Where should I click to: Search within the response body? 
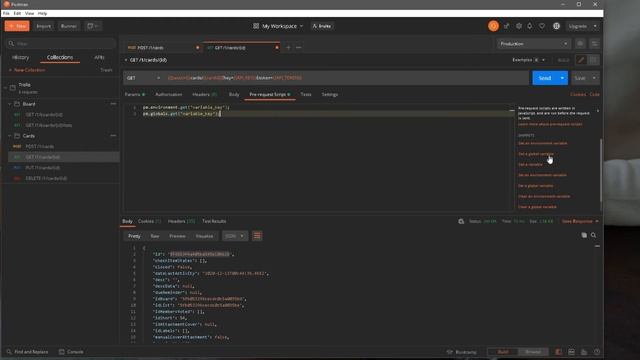click(593, 235)
